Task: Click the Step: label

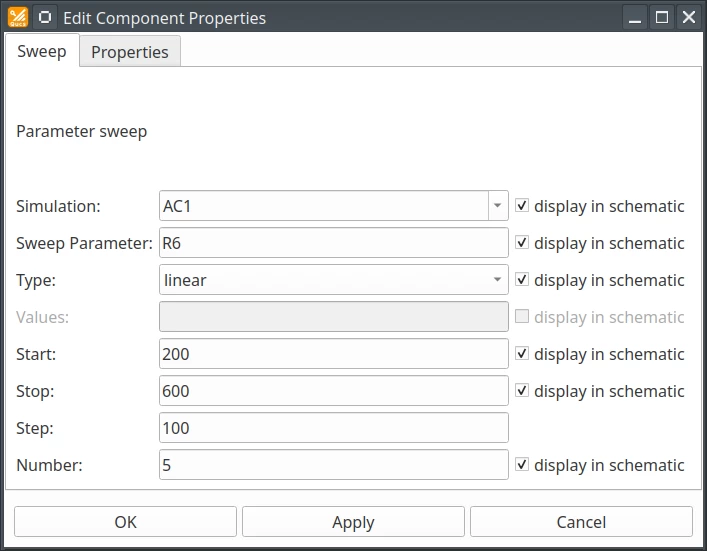Action: click(35, 428)
